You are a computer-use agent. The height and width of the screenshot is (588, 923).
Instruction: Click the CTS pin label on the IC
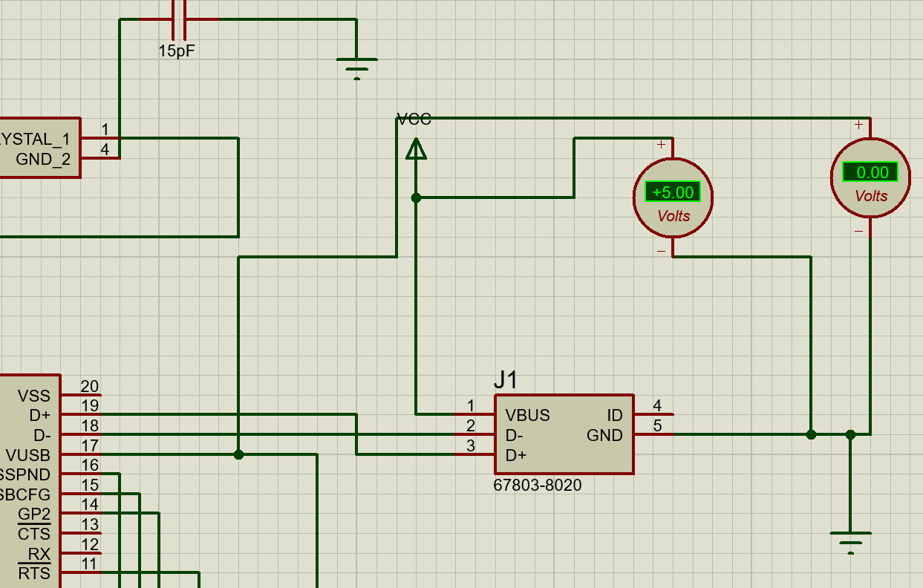click(34, 534)
